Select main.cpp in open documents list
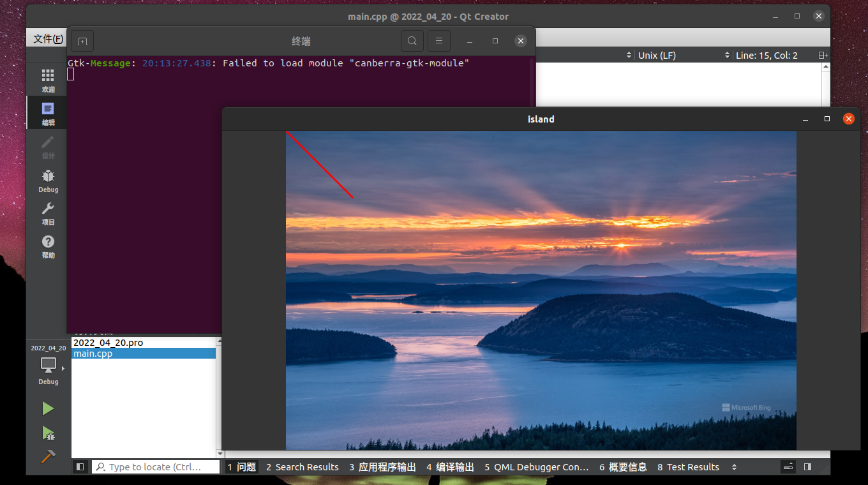 144,354
